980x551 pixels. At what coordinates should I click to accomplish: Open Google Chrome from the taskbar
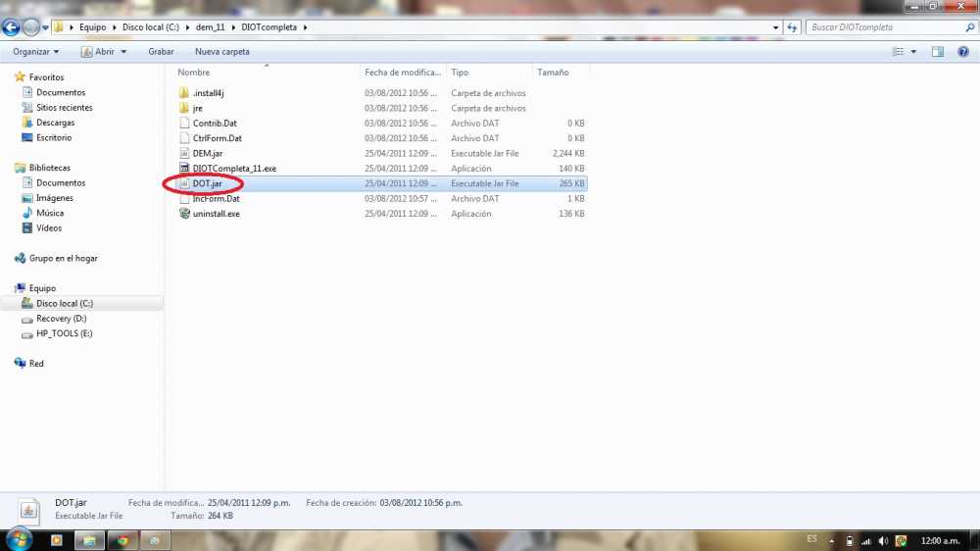122,540
